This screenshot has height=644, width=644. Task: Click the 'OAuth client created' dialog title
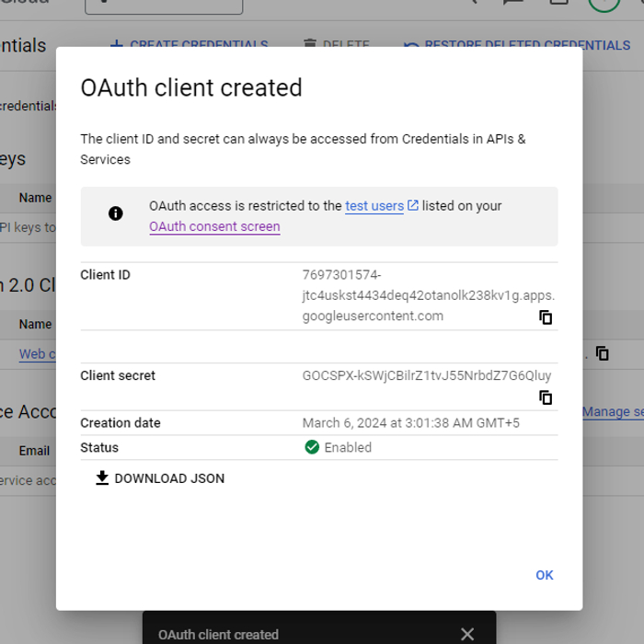tap(191, 87)
